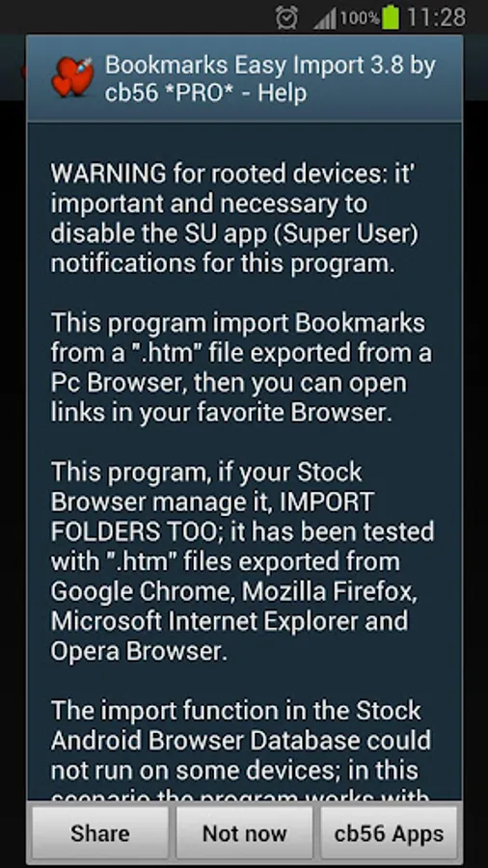This screenshot has width=488, height=868.
Task: Tap the Bookmarks Easy Import dialog title
Action: pos(270,79)
